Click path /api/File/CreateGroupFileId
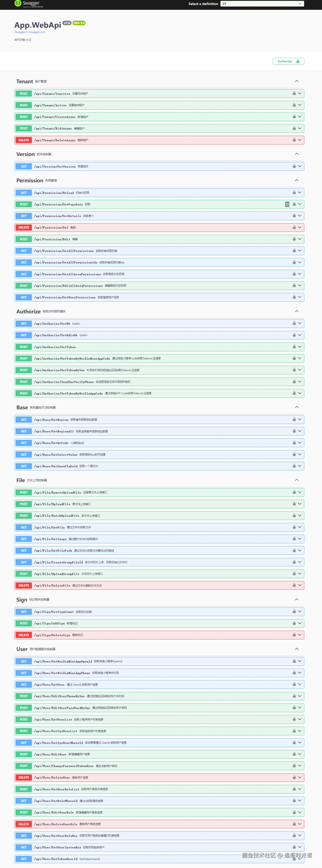Screen dimensions: 322x868 coord(58,562)
